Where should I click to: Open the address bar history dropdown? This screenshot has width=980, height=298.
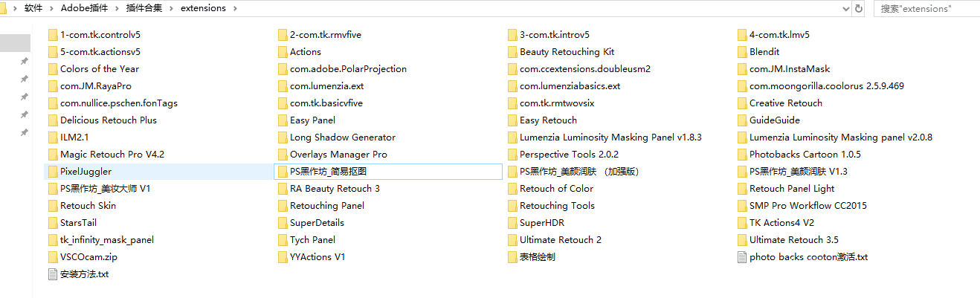point(845,8)
